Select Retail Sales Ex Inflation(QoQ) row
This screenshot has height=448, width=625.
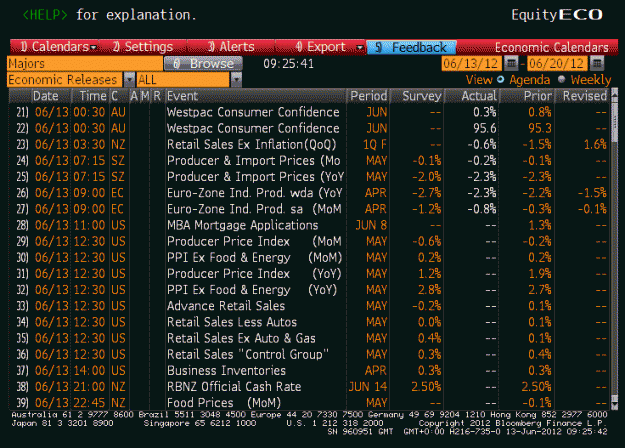(x=309, y=144)
